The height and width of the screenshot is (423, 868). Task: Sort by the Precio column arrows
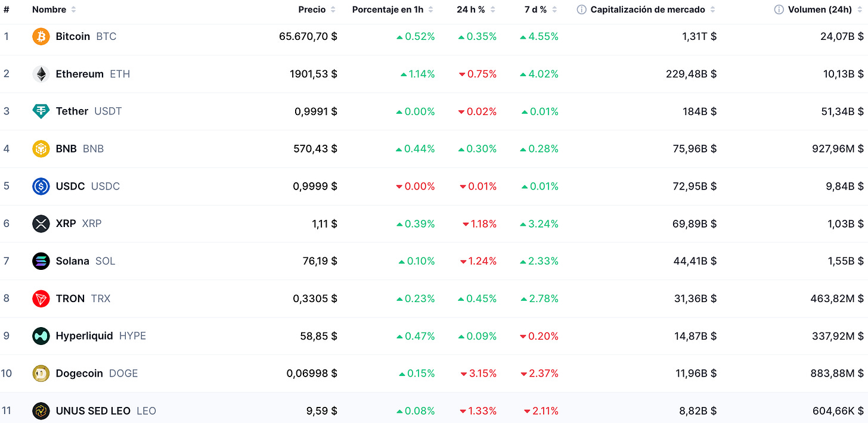333,10
